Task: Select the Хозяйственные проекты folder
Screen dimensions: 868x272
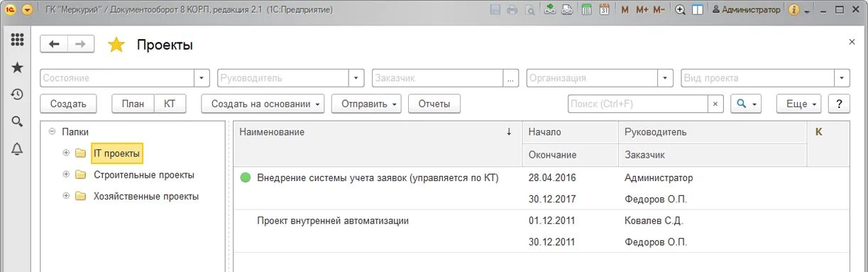Action: coord(146,196)
